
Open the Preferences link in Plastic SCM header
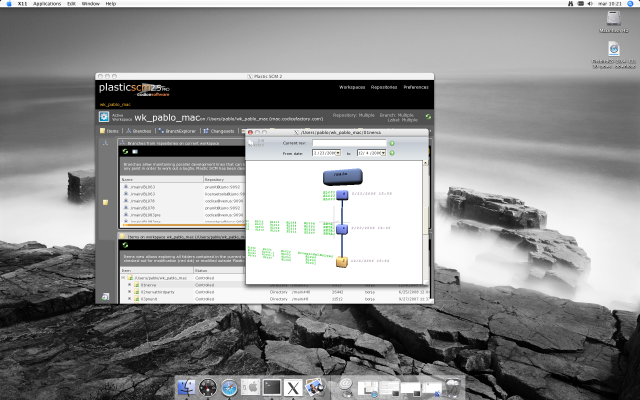pyautogui.click(x=416, y=87)
